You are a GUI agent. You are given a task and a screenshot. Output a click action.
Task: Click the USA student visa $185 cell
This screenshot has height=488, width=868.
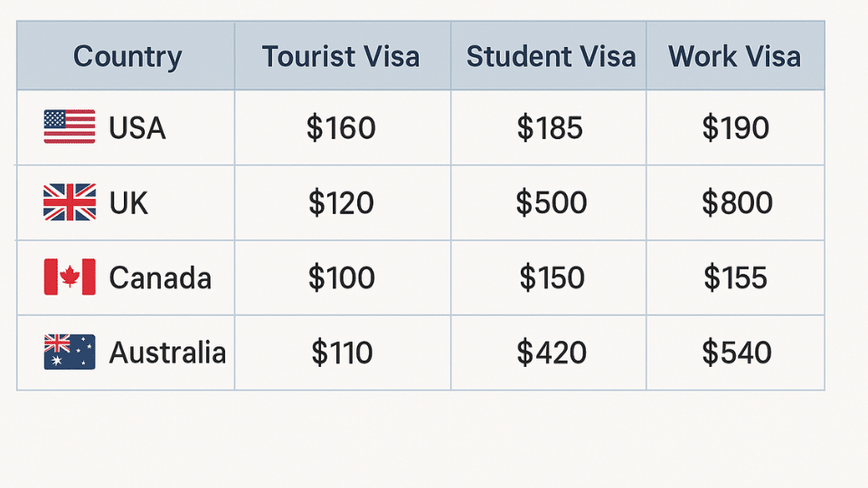tap(550, 128)
